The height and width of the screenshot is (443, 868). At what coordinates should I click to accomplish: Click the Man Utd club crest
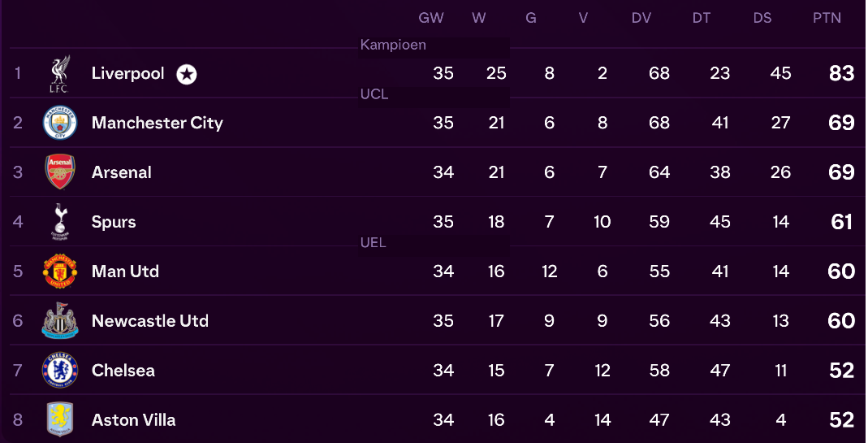(59, 271)
